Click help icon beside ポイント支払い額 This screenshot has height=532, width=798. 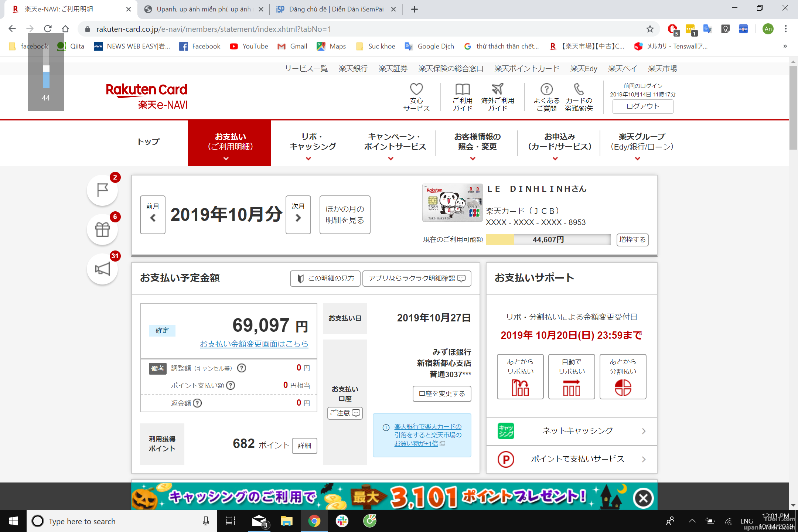coord(231,385)
